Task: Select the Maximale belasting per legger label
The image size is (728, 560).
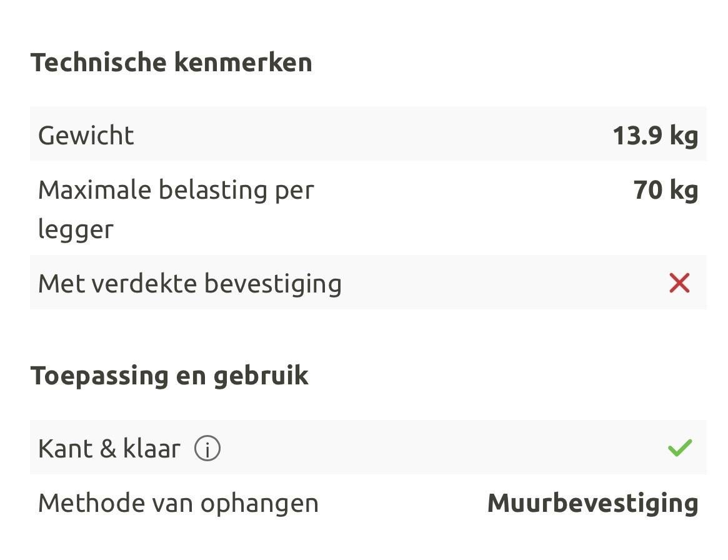Action: pyautogui.click(x=176, y=190)
